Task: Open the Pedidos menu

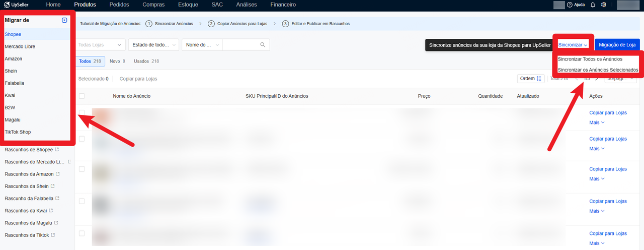Action: point(119,5)
